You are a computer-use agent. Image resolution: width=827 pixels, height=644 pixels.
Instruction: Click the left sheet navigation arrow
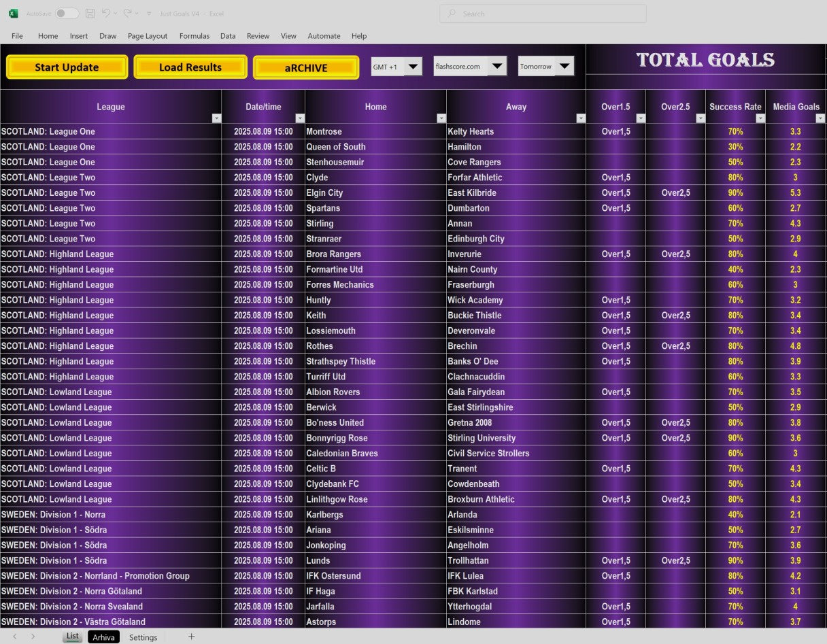coord(14,637)
